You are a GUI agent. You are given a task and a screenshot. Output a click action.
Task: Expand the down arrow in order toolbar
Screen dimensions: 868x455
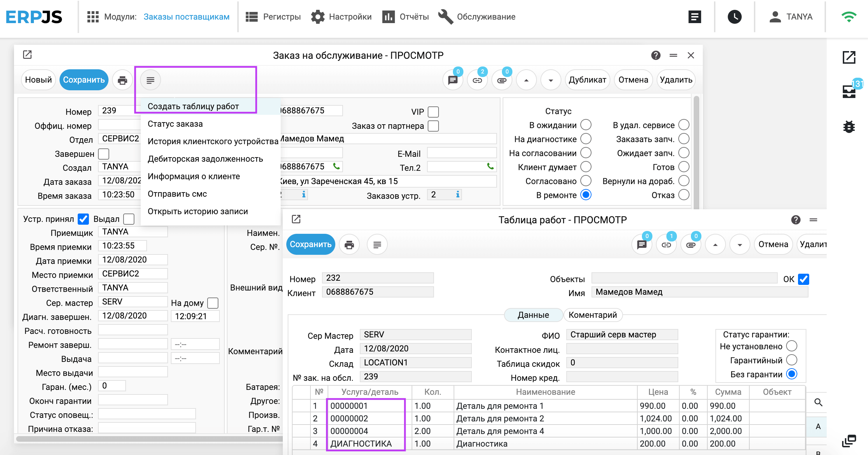[551, 80]
